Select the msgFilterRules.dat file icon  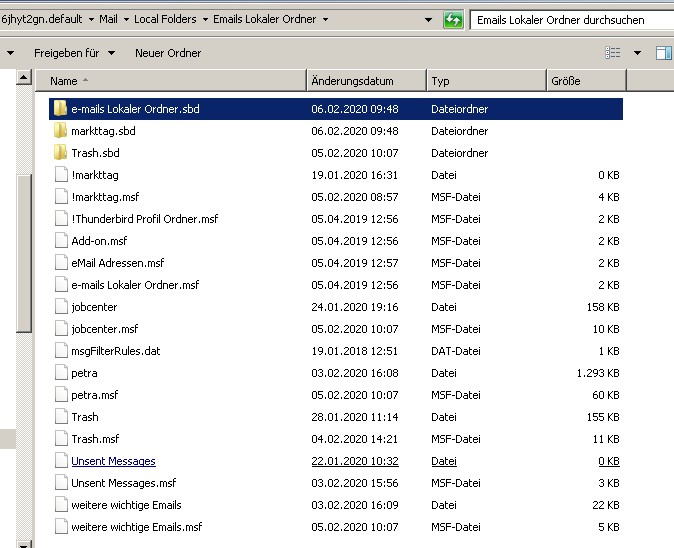coord(60,351)
